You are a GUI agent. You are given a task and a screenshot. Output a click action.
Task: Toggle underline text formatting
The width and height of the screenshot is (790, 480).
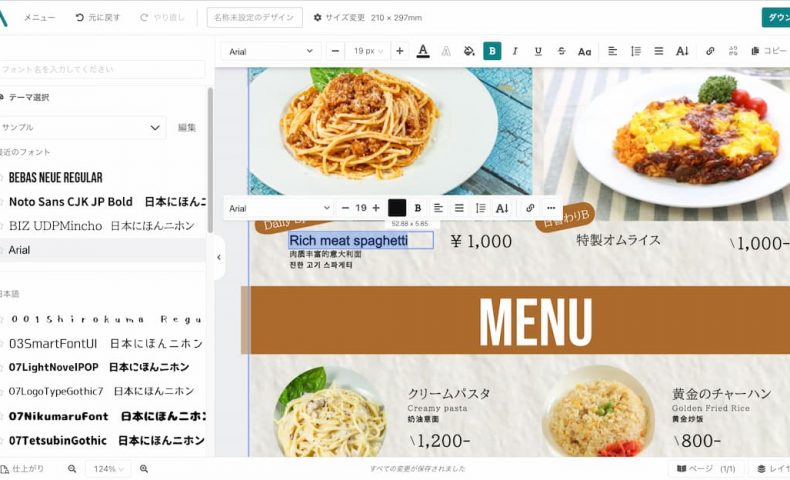[538, 51]
